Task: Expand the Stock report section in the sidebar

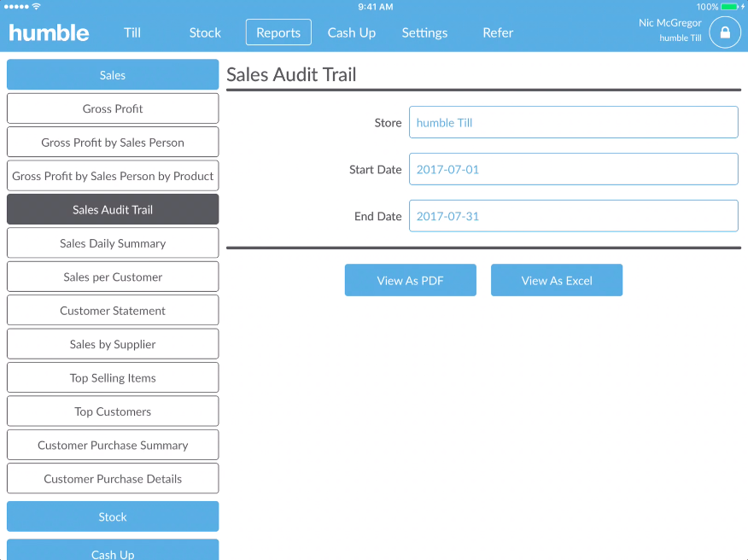Action: [x=113, y=516]
